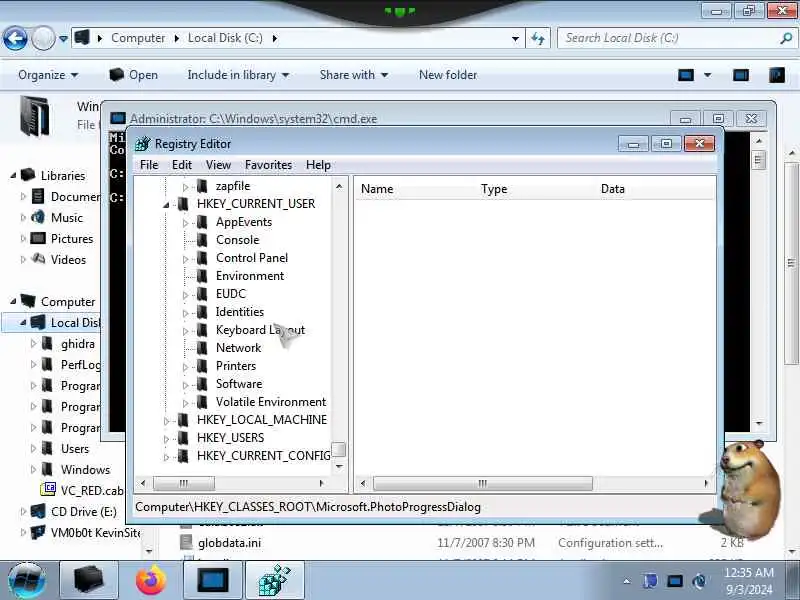The width and height of the screenshot is (800, 600).
Task: Click the Registry Editor title bar icon
Action: pos(143,144)
